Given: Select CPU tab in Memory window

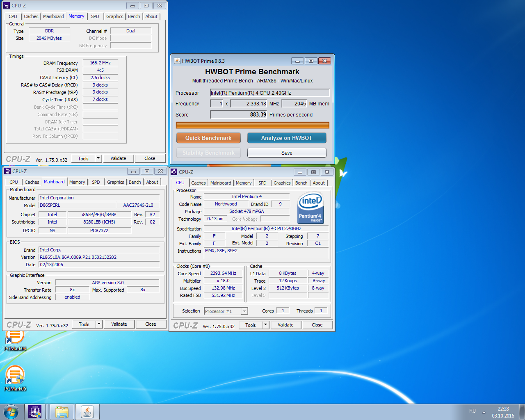Looking at the screenshot, I should point(13,16).
